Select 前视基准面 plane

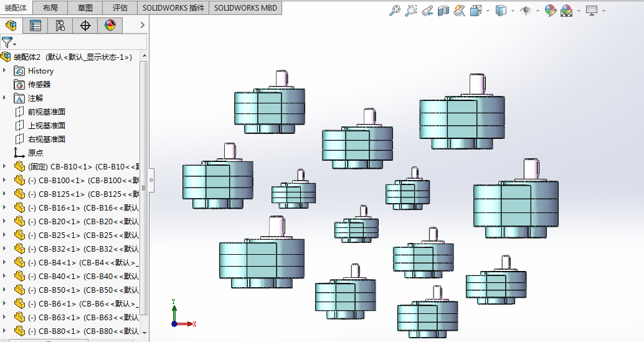[47, 112]
